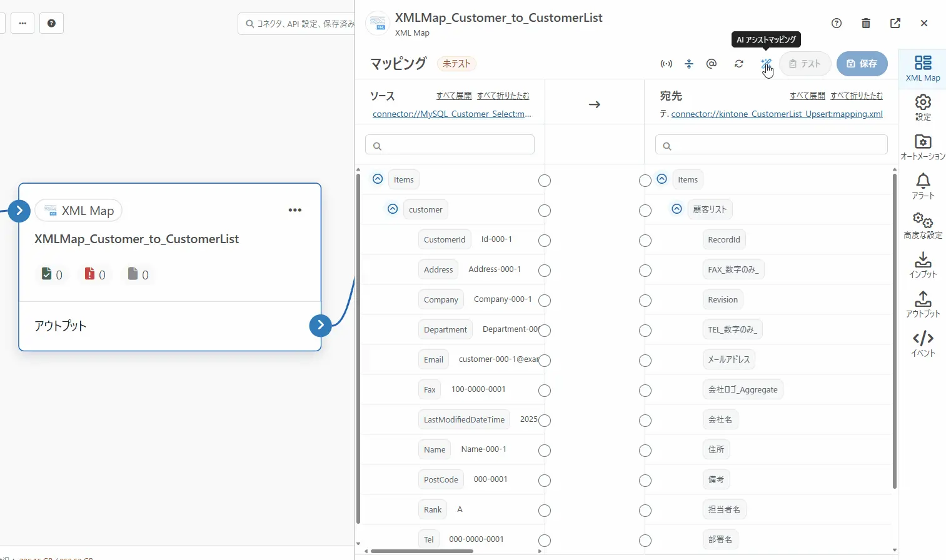Click すべて折りたたむ link in the ソース section

[x=503, y=96]
